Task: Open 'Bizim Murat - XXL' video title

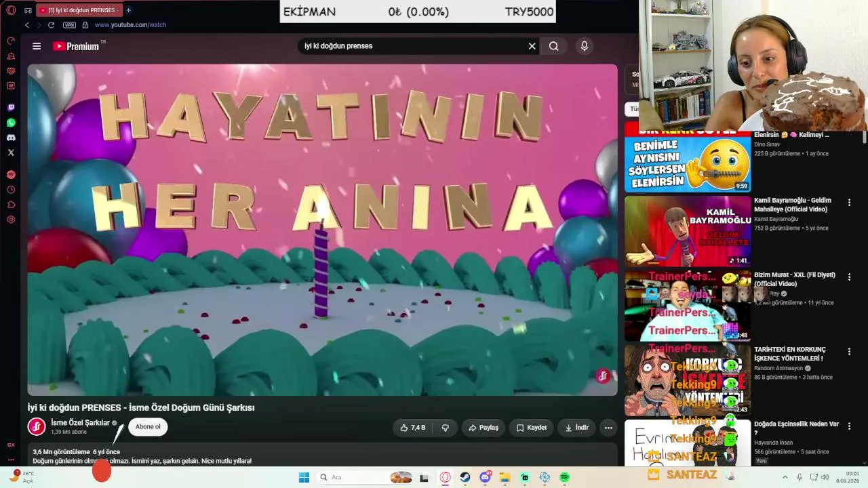Action: [795, 279]
